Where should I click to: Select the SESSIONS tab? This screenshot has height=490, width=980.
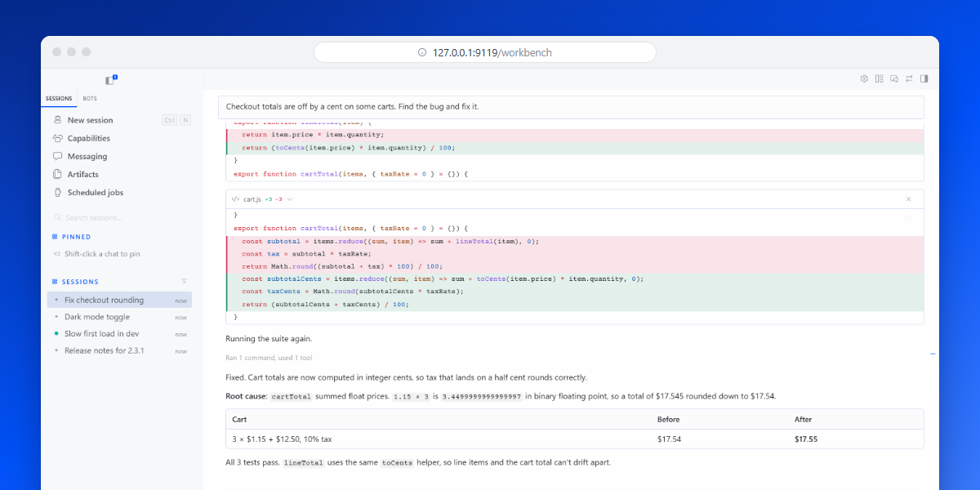(59, 99)
